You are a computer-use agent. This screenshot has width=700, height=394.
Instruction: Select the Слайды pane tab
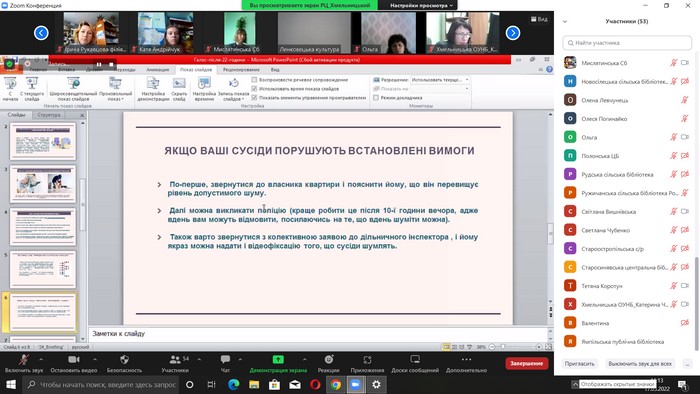tap(17, 115)
